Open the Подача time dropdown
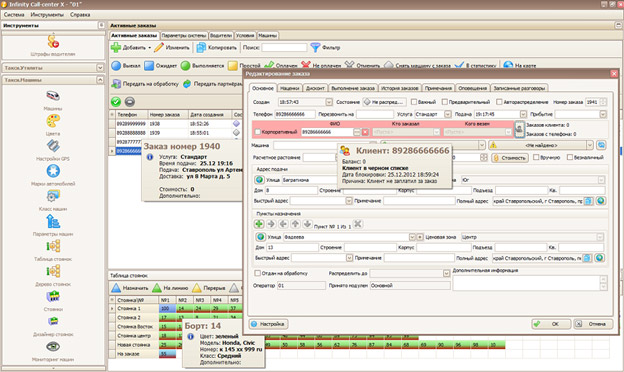The height and width of the screenshot is (372, 624). (523, 114)
